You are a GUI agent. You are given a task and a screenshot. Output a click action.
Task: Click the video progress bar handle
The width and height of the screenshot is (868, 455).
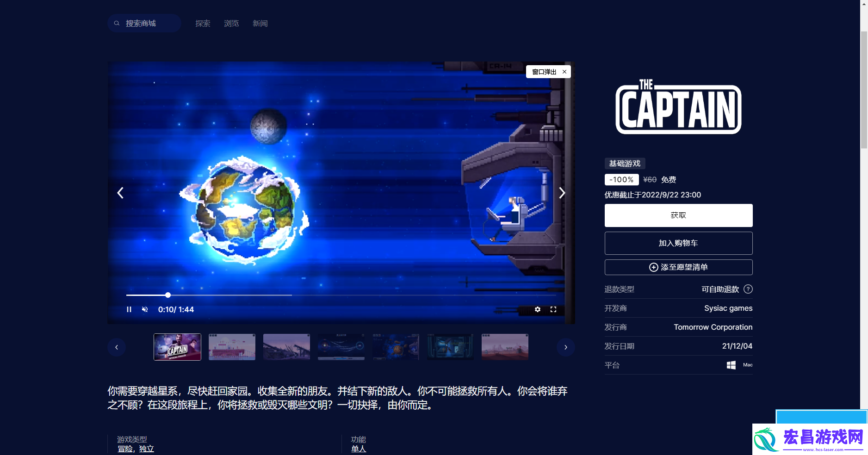[168, 295]
